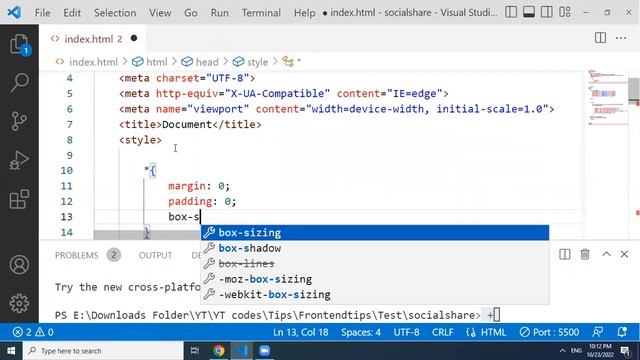This screenshot has height=360, width=640.
Task: Click line number 10 in gutter
Action: [67, 171]
